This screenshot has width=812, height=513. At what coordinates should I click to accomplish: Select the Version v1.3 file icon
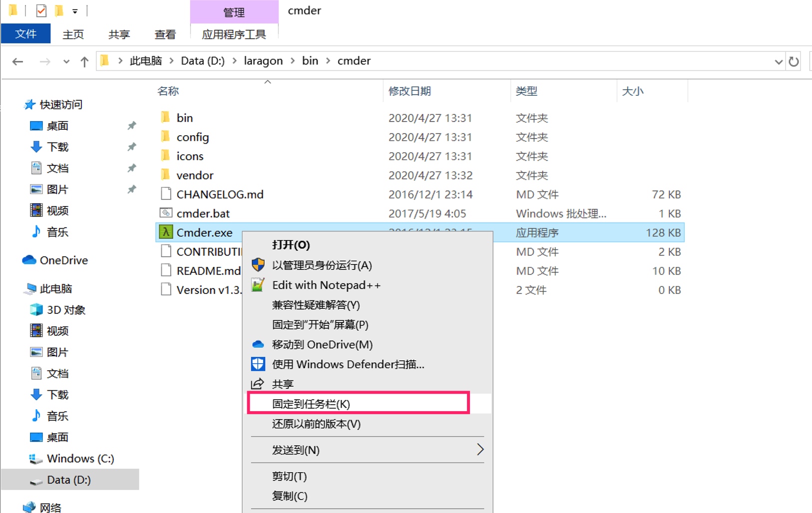point(166,289)
